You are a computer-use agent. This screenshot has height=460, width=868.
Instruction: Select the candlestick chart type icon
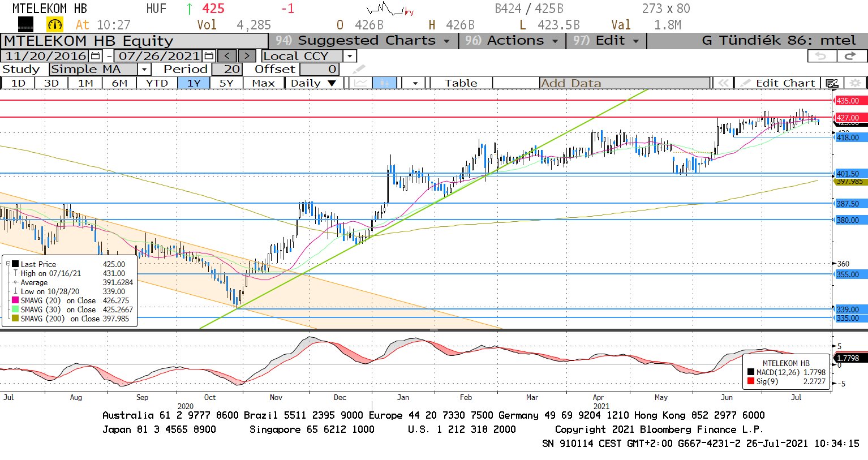point(384,83)
